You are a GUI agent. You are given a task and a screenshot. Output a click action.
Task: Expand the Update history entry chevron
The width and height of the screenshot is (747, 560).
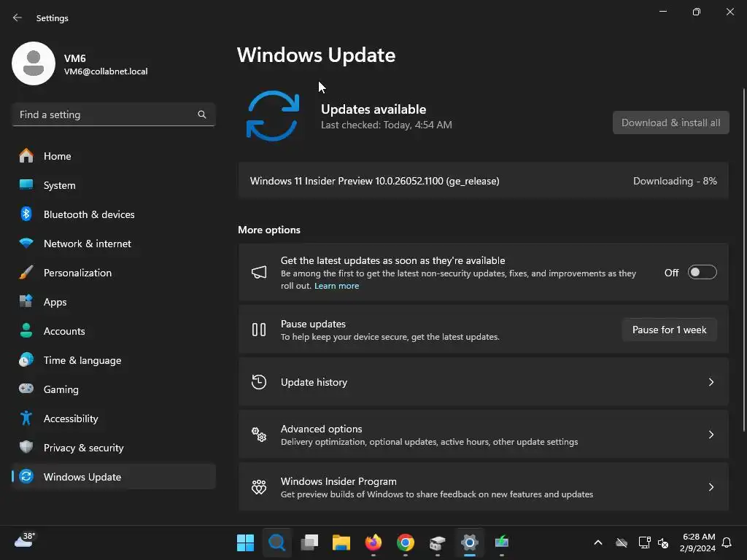[711, 382]
